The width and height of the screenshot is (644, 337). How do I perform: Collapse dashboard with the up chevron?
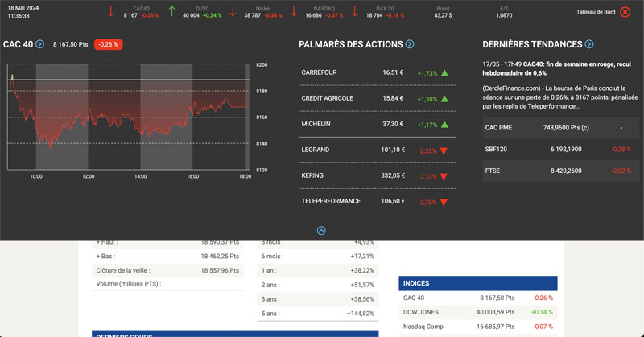coord(321,231)
